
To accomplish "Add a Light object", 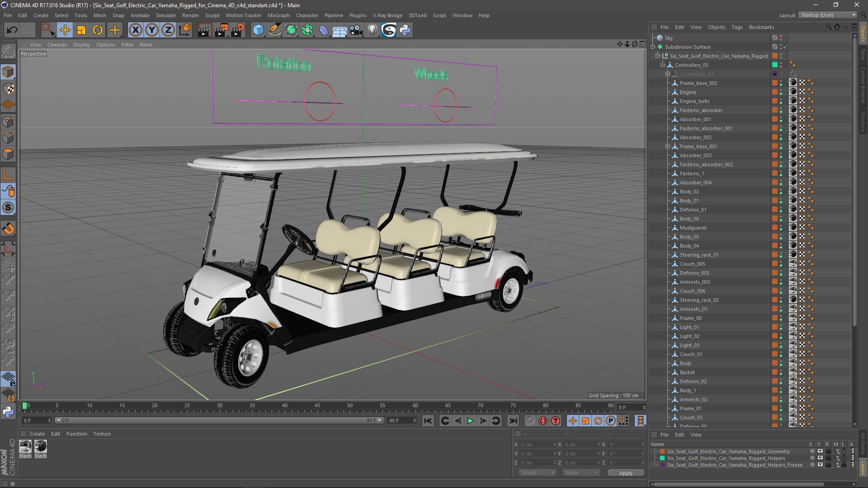I will coord(372,30).
